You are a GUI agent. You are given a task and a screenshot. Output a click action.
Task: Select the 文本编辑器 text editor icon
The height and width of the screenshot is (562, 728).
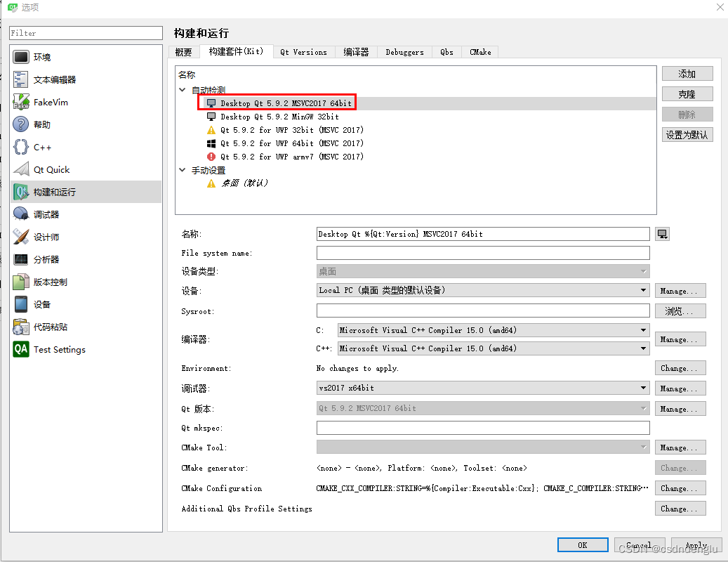[x=21, y=79]
